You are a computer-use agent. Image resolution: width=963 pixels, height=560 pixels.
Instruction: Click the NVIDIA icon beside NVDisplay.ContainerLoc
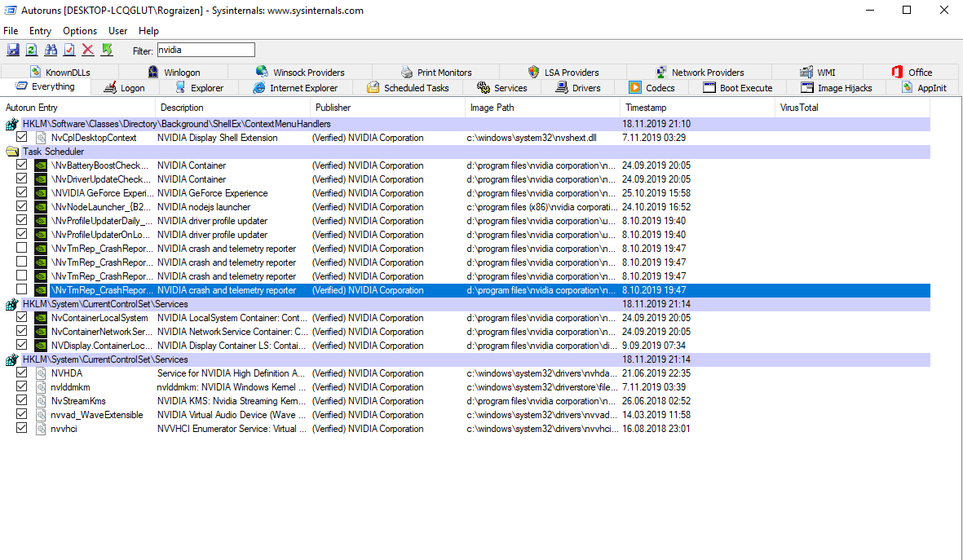coord(41,346)
